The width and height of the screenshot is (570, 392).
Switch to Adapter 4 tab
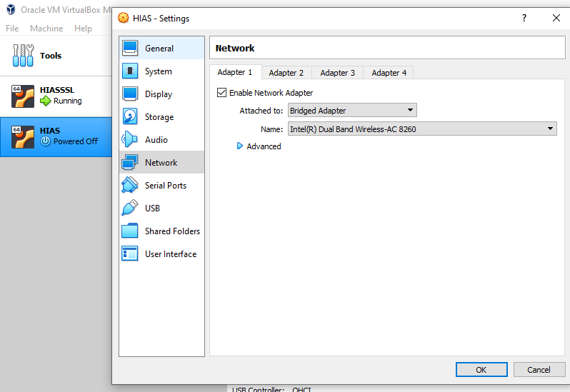point(389,73)
